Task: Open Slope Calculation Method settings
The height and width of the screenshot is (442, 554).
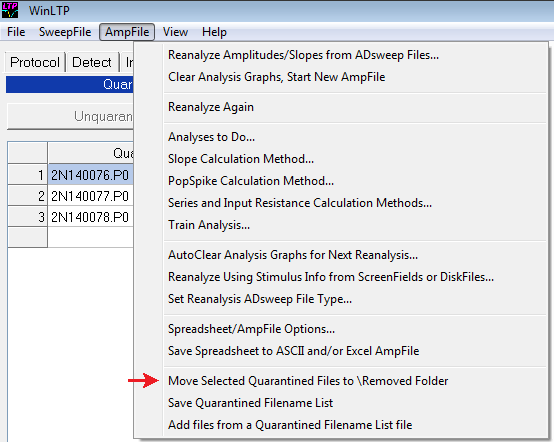Action: pos(241,159)
